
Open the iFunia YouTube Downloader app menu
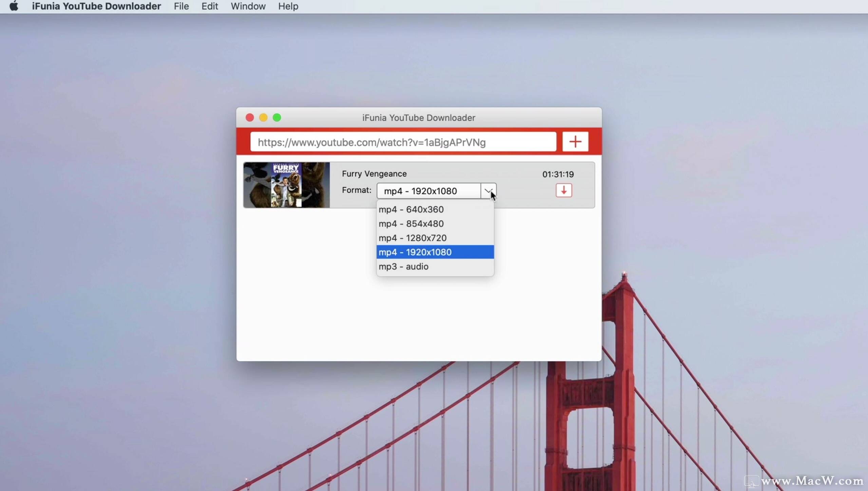(x=96, y=6)
